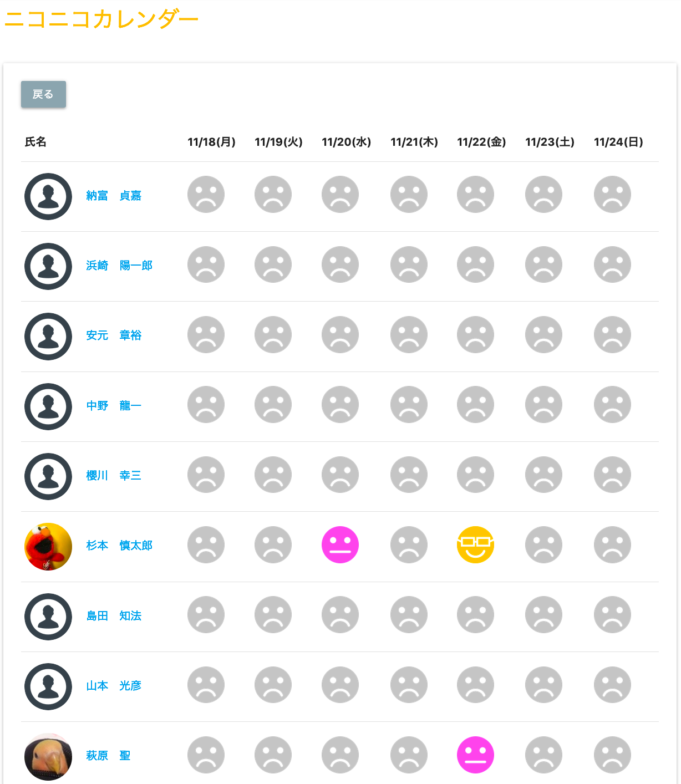Click 萩原 聖's bird avatar photo

pyautogui.click(x=48, y=756)
